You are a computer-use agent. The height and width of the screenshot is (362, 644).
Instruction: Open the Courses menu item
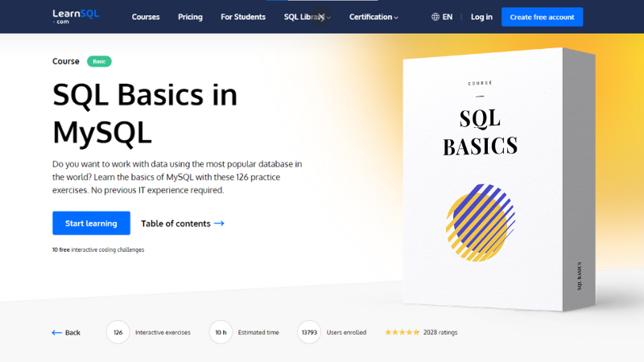pos(146,17)
